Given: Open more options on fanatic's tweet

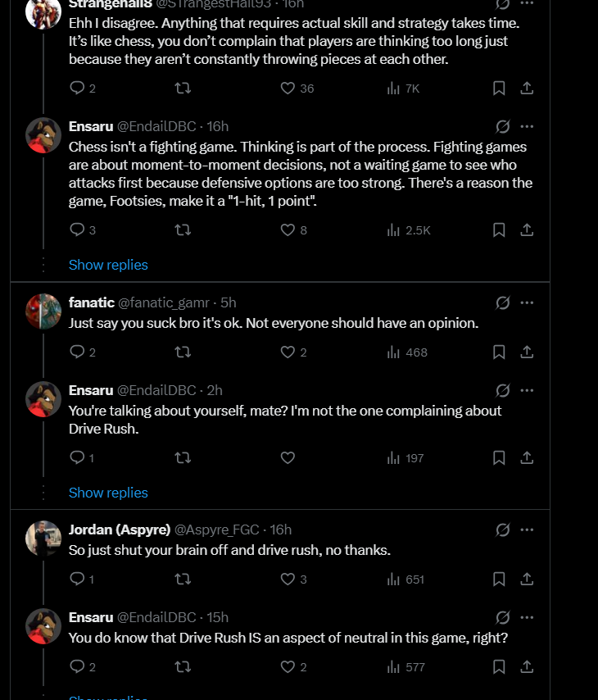Looking at the screenshot, I should coord(527,302).
